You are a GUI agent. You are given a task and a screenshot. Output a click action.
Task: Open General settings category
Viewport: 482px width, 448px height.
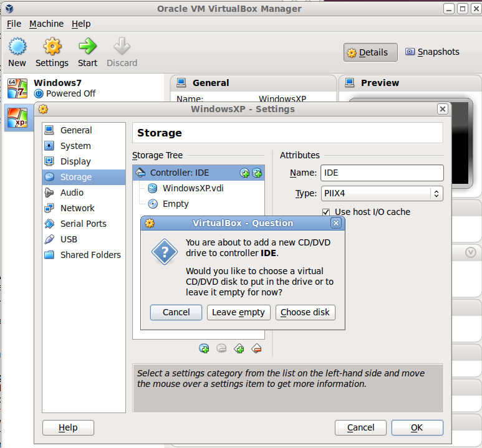click(84, 130)
